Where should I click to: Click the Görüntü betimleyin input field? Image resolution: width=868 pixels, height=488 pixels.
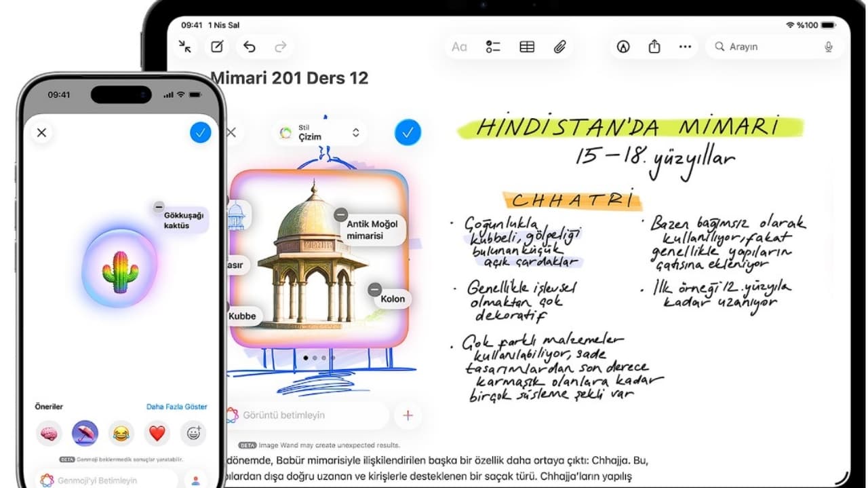307,415
